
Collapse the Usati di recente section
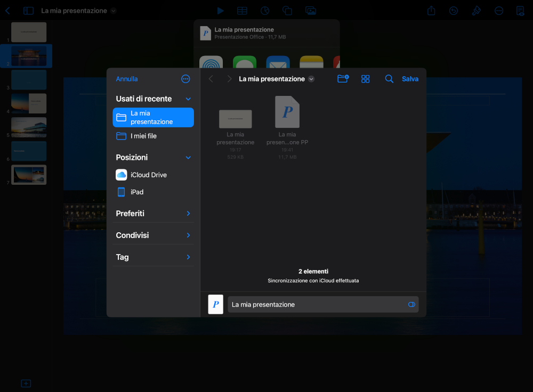coord(188,99)
